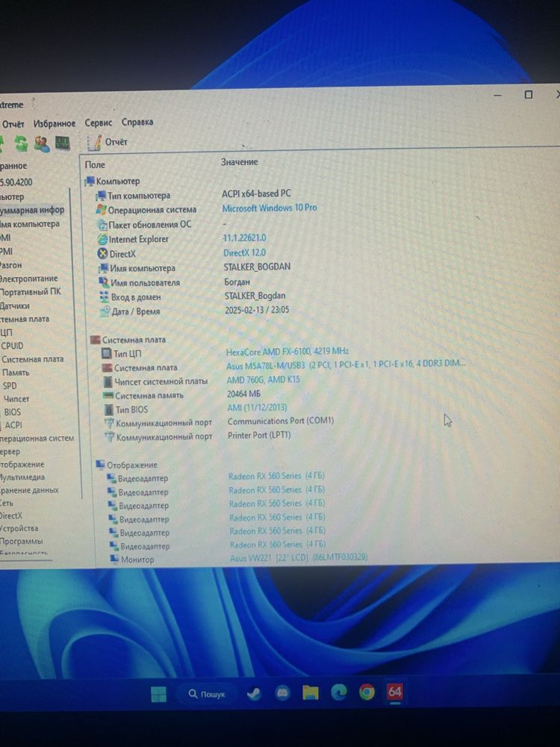Open the DirectX 12.0 value link
Image resolution: width=560 pixels, height=747 pixels.
tap(245, 252)
